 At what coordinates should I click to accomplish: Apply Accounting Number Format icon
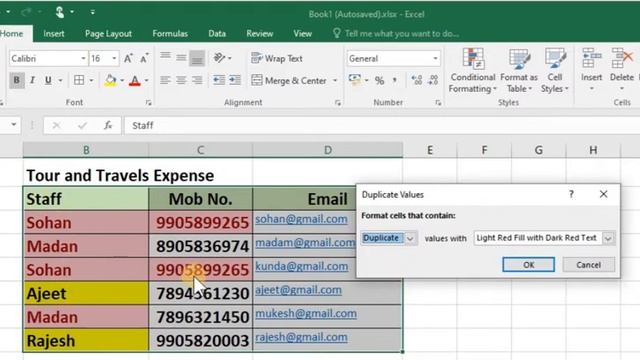pos(354,80)
